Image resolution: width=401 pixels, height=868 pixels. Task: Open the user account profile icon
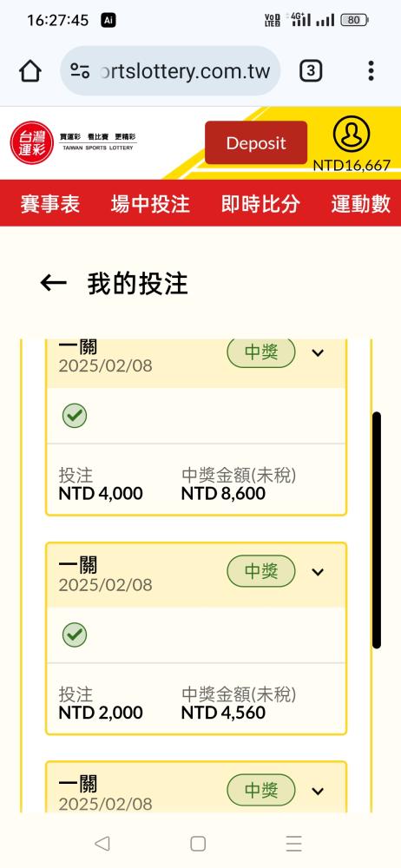point(352,135)
